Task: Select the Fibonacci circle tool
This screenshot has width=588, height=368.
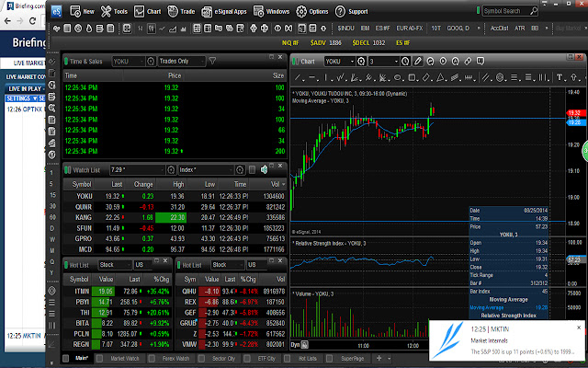Action: pos(500,77)
